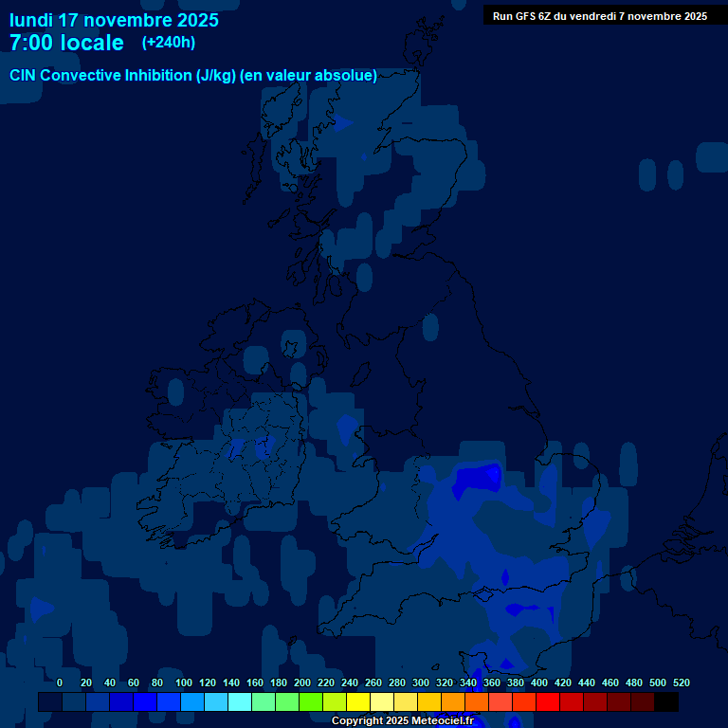Click the orange swatch below 320-340
The image size is (728, 728).
click(452, 702)
